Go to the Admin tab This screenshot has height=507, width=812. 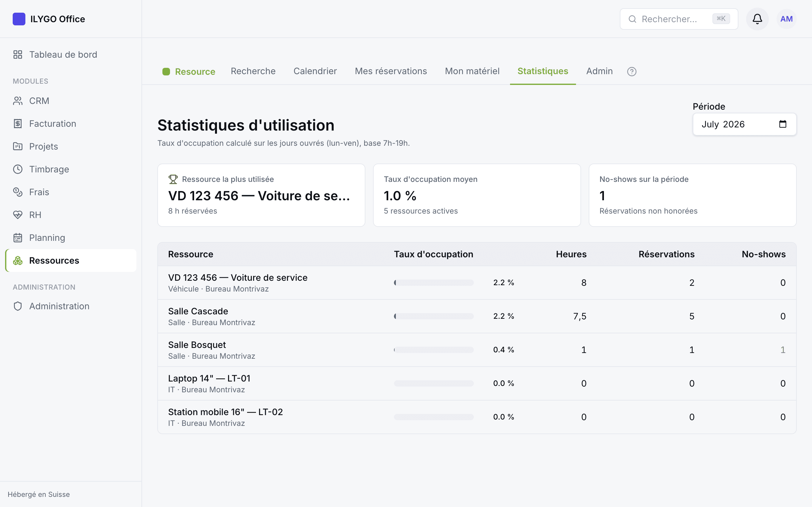(599, 71)
